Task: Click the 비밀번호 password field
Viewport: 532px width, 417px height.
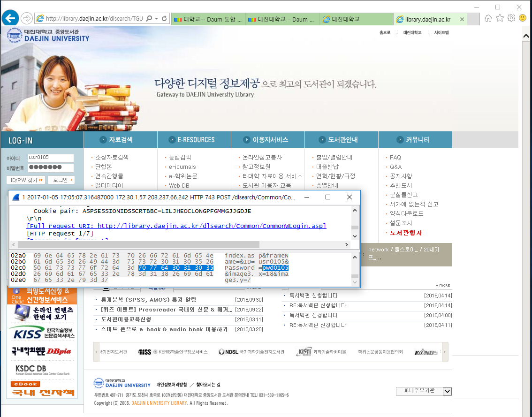Action: [51, 167]
